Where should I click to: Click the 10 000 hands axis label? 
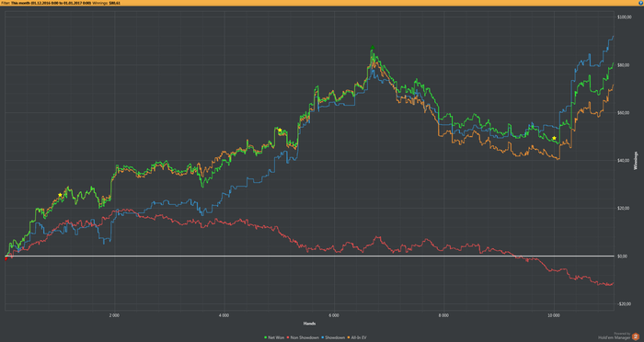pyautogui.click(x=554, y=315)
